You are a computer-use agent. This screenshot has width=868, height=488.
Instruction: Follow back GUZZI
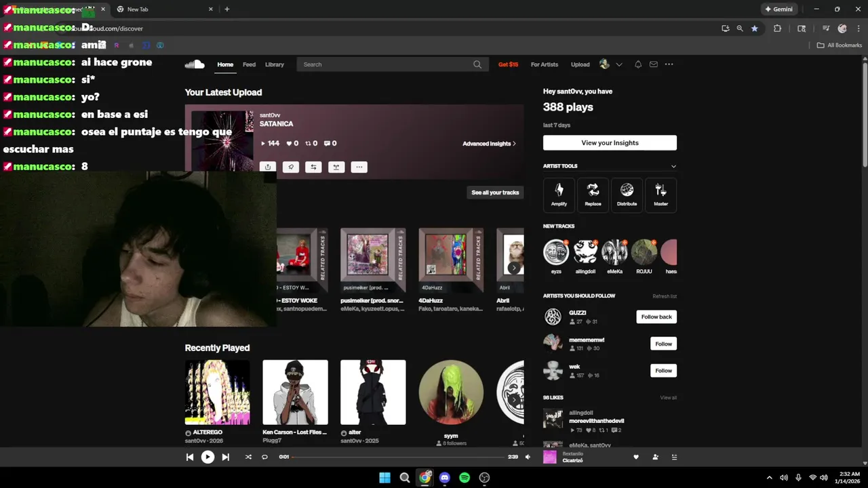656,317
